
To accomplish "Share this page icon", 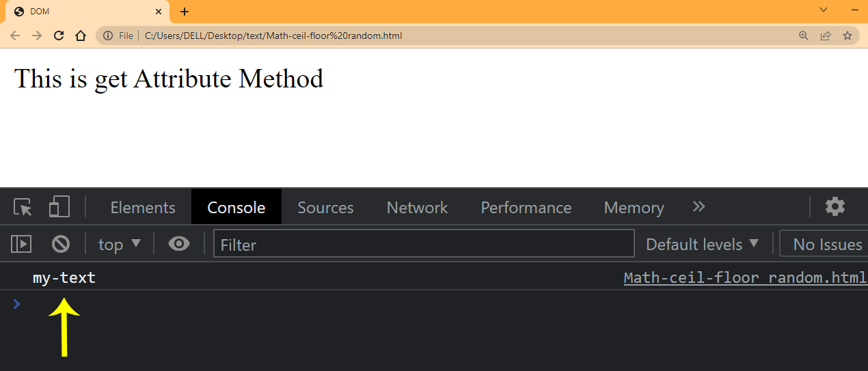I will pyautogui.click(x=826, y=36).
